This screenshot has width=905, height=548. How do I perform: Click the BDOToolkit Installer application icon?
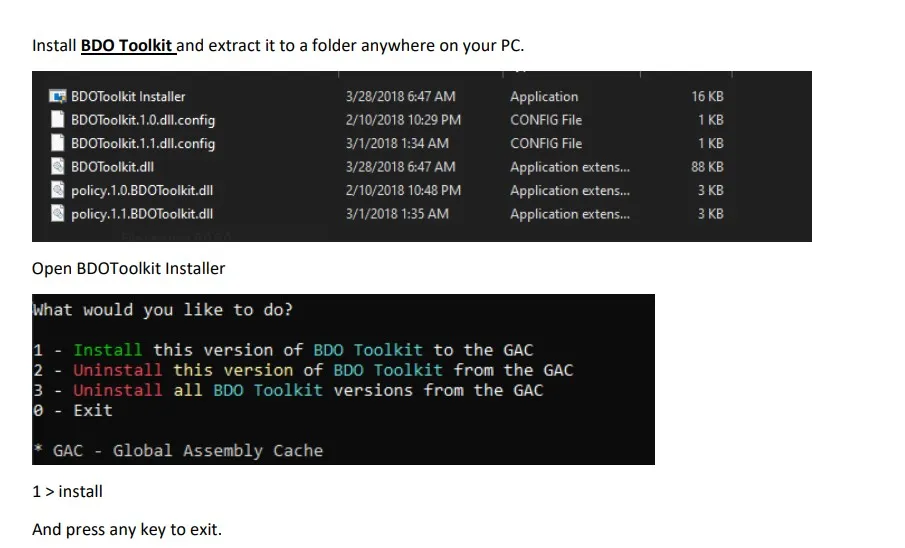[58, 97]
